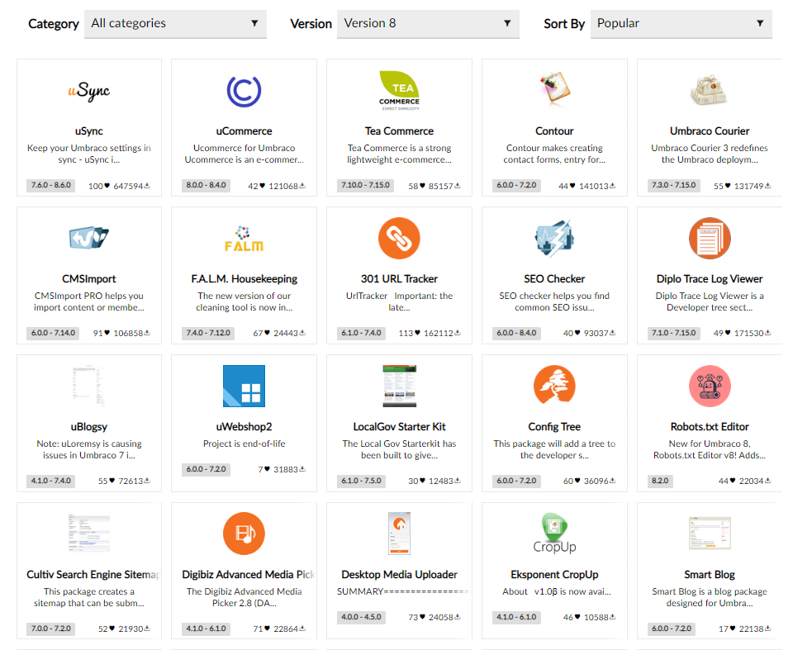Image resolution: width=812 pixels, height=650 pixels.
Task: Click the SEO Checker magnifier icon
Action: pyautogui.click(x=554, y=238)
